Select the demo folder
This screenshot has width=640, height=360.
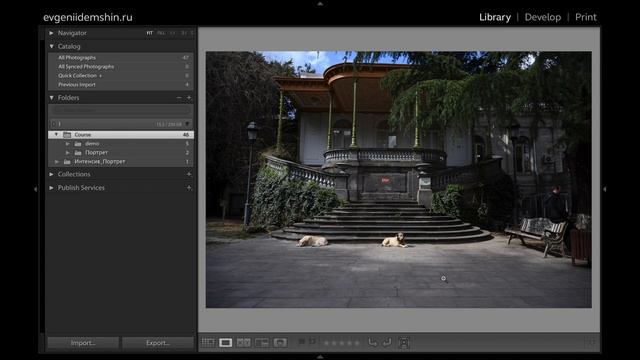[121, 144]
